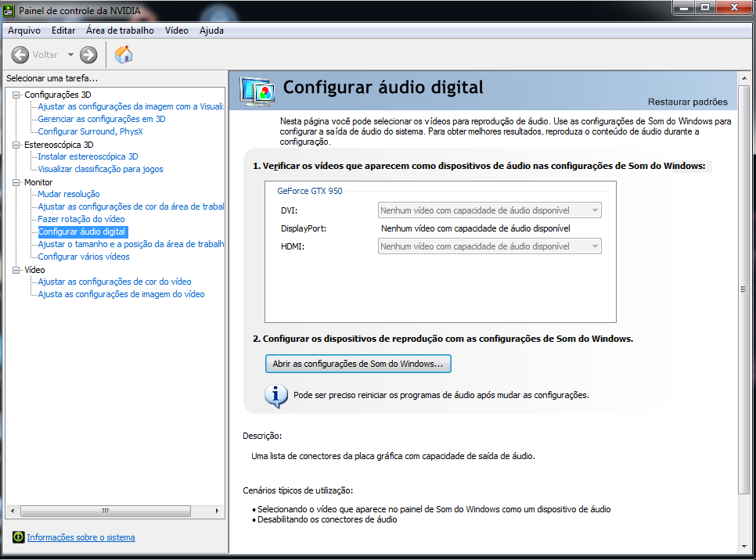Close the NVIDIA control panel window
The image size is (756, 560).
735,8
